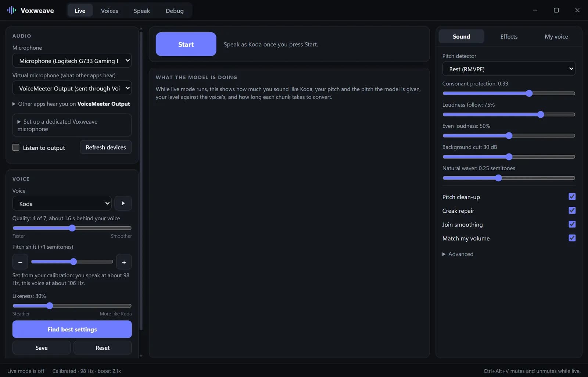
Task: Expand 'Set up a dedicated Voxweave microphone'
Action: point(72,125)
